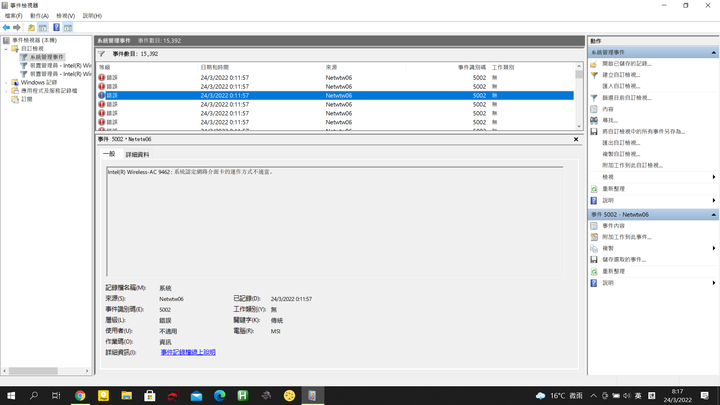This screenshot has height=405, width=720.
Task: Expand 說明 submenu under 系統管理事件 actions
Action: (714, 200)
